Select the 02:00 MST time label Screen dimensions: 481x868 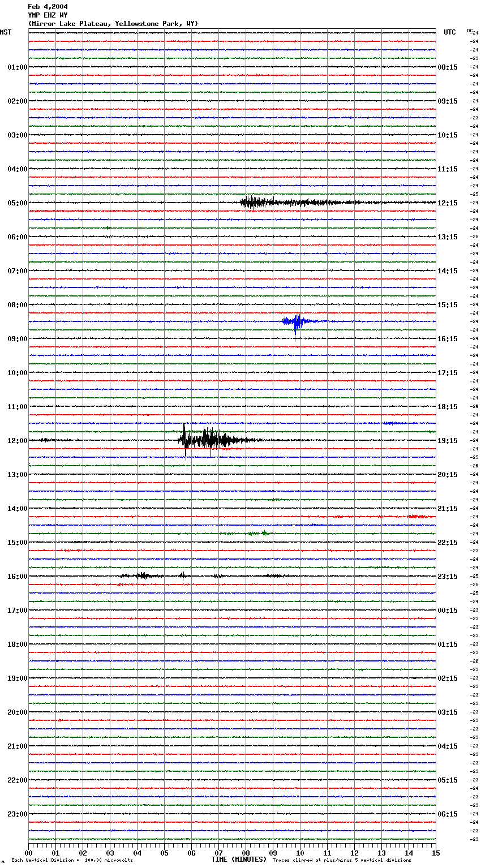click(x=18, y=101)
